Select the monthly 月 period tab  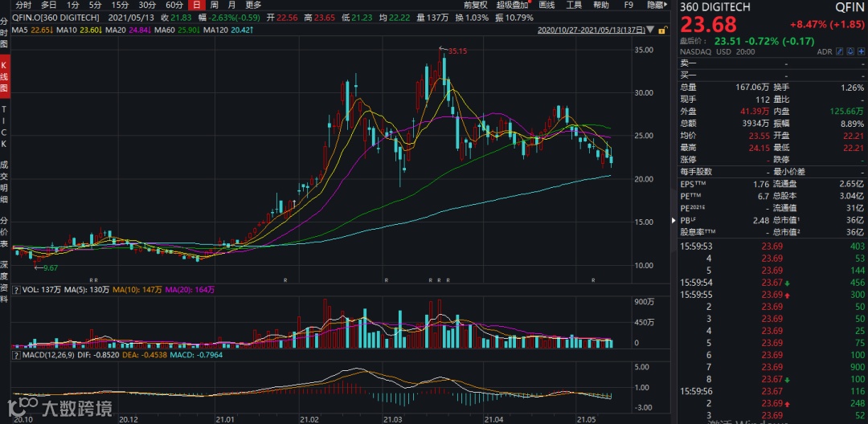(x=231, y=6)
